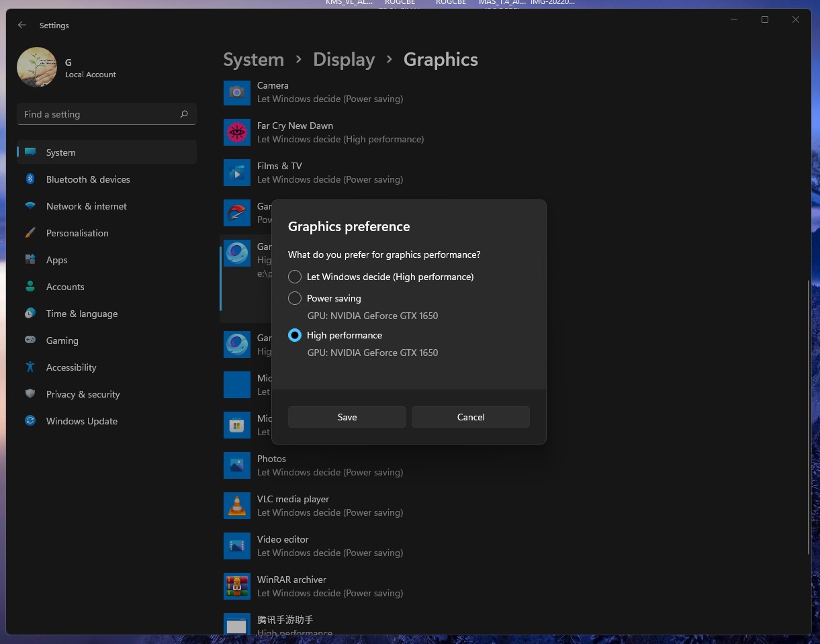Open Privacy & security settings
The width and height of the screenshot is (820, 644).
click(x=107, y=394)
